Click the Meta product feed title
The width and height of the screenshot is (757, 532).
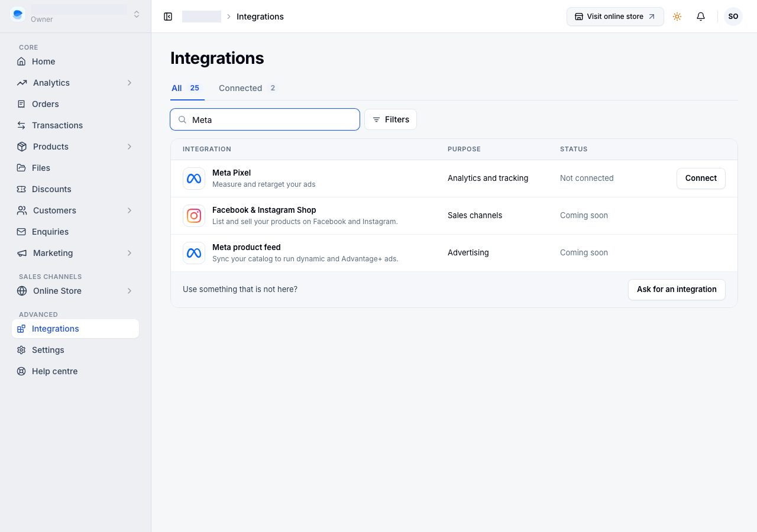point(247,247)
